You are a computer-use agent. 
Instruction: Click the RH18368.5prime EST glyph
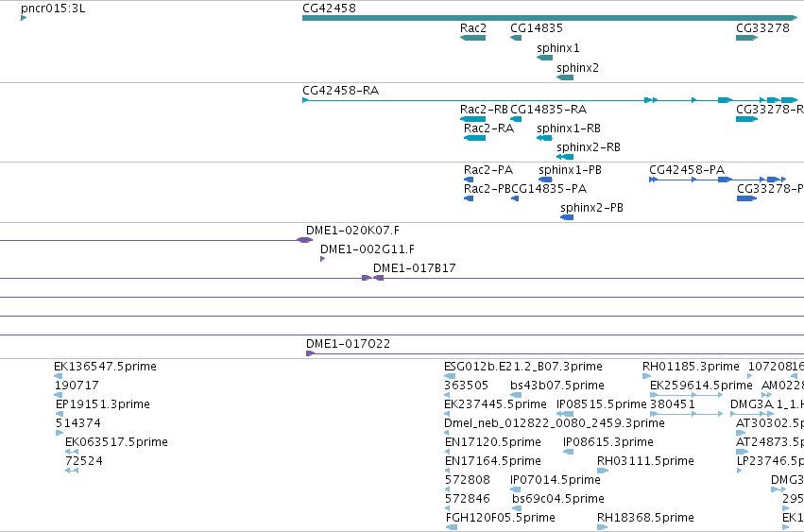[x=603, y=527]
